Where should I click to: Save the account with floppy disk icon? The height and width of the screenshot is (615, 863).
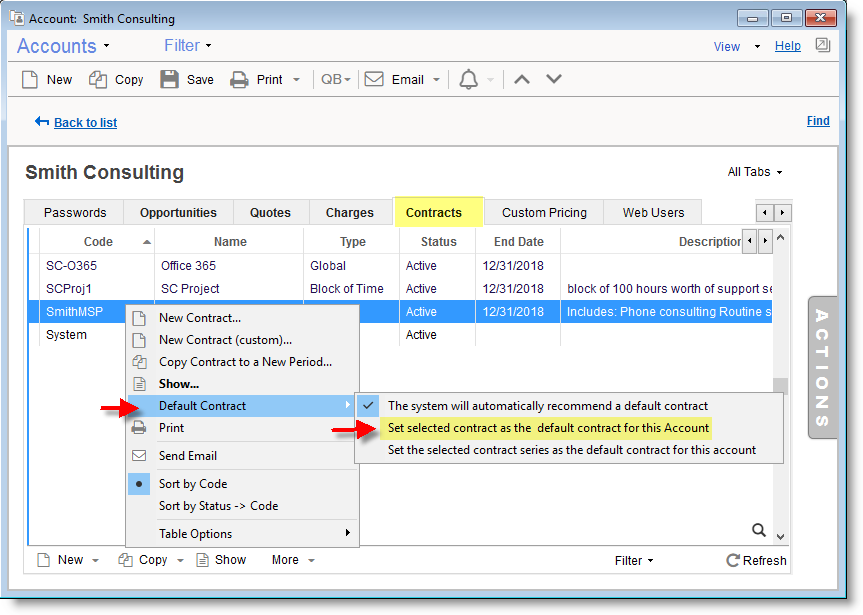pos(170,80)
